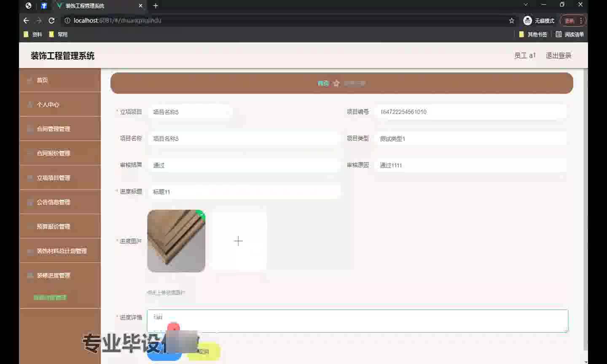Click the address bar URL

point(118,20)
